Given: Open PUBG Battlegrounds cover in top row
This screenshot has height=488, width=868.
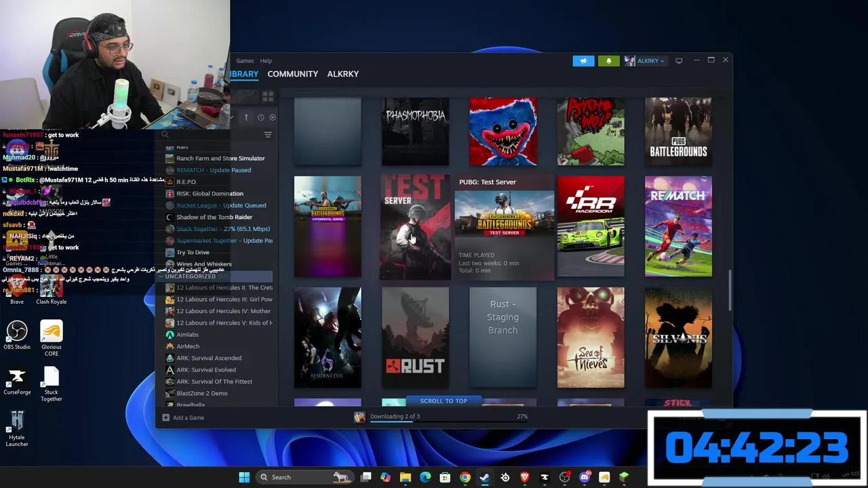Looking at the screenshot, I should coord(678,131).
